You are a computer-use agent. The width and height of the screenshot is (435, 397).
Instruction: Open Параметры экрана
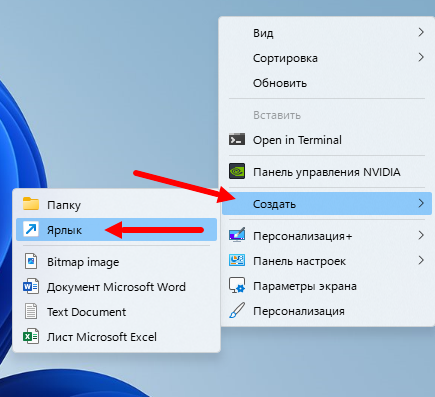point(327,286)
